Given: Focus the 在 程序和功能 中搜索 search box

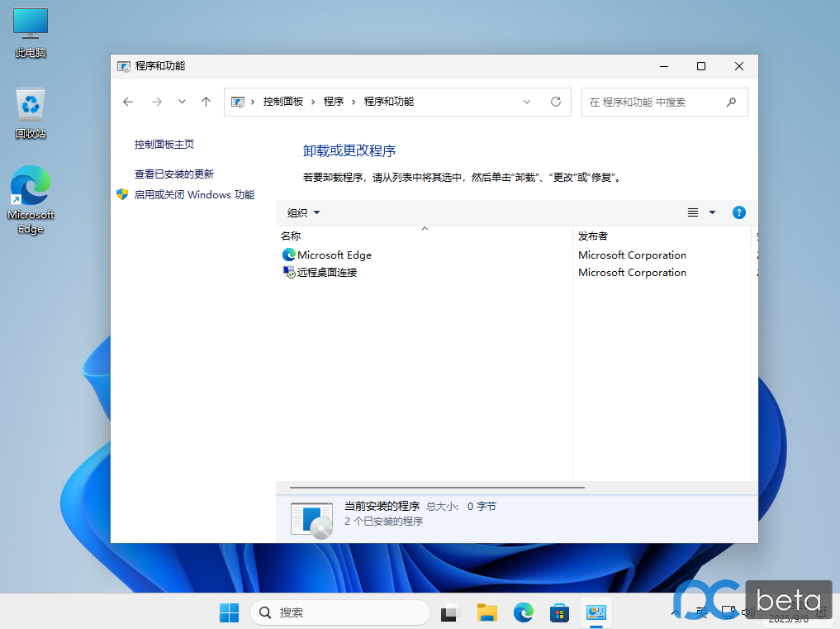Looking at the screenshot, I should [664, 102].
